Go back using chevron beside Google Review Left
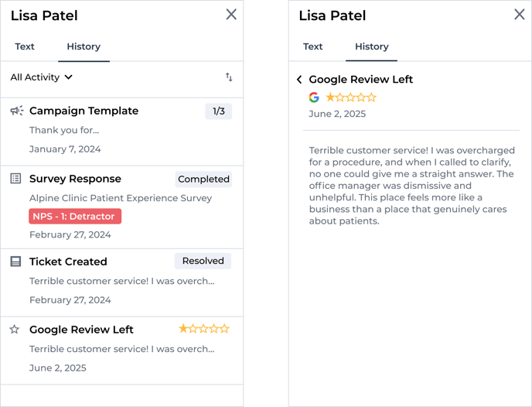 point(299,80)
